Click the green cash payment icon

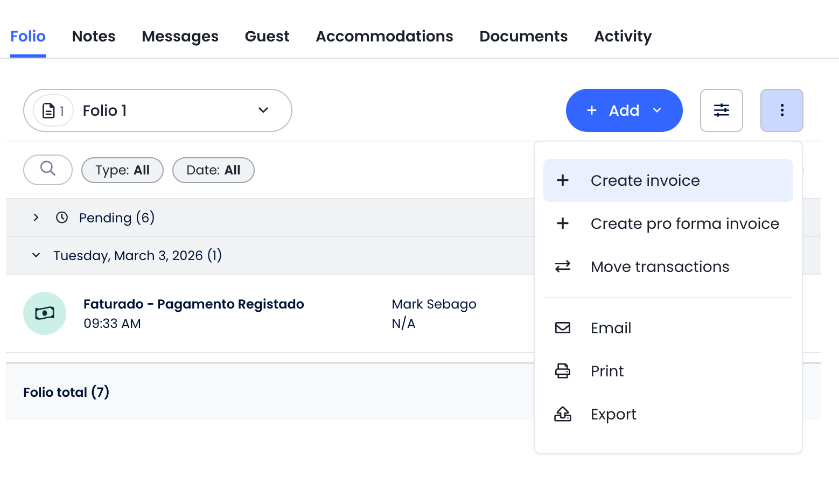(45, 313)
